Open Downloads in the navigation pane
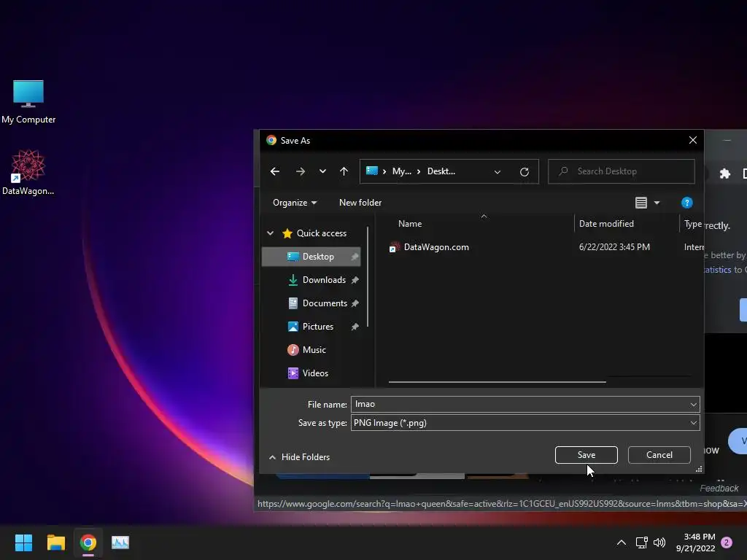Screen dimensions: 747x560 (324, 280)
